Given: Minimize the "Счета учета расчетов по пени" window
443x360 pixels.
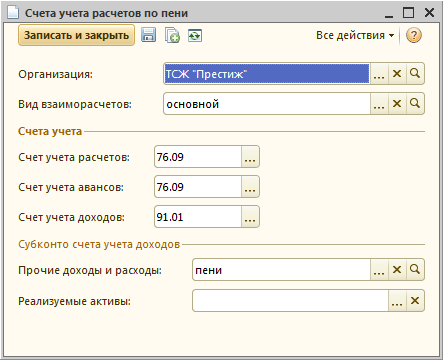Looking at the screenshot, I should click(x=389, y=13).
